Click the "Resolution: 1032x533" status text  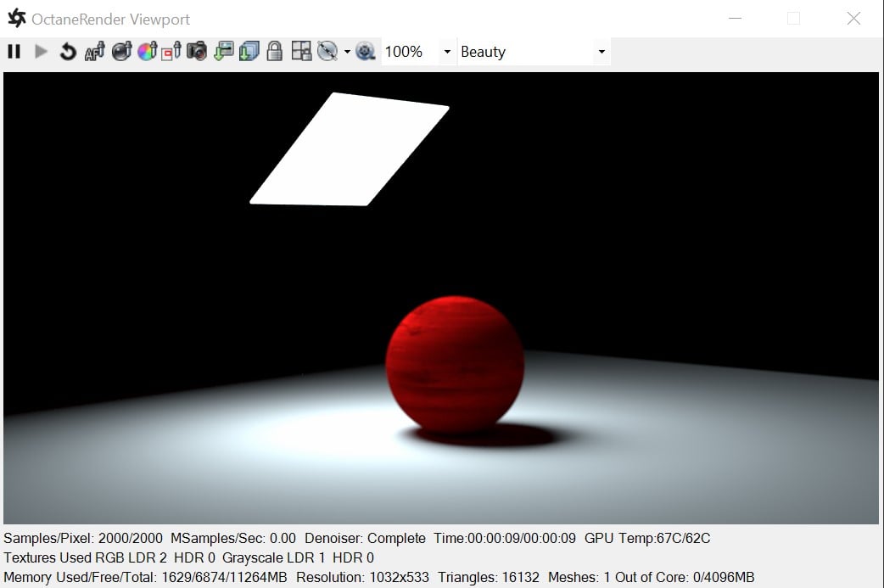(x=362, y=577)
